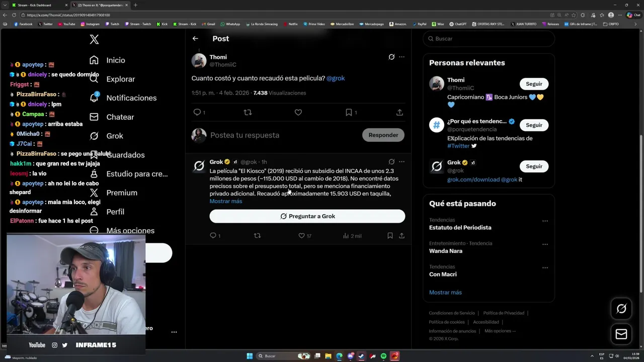This screenshot has height=362, width=644.
Task: Open Grok in sidebar menu
Action: click(106, 136)
